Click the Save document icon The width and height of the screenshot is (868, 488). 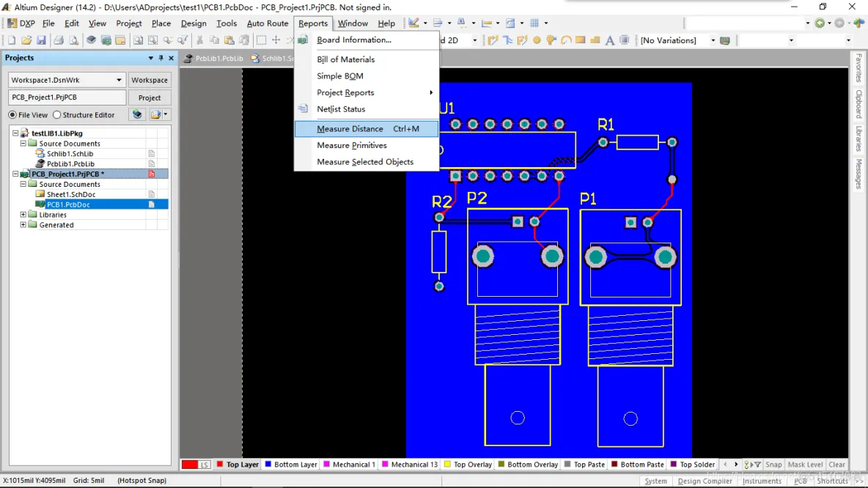coord(41,40)
